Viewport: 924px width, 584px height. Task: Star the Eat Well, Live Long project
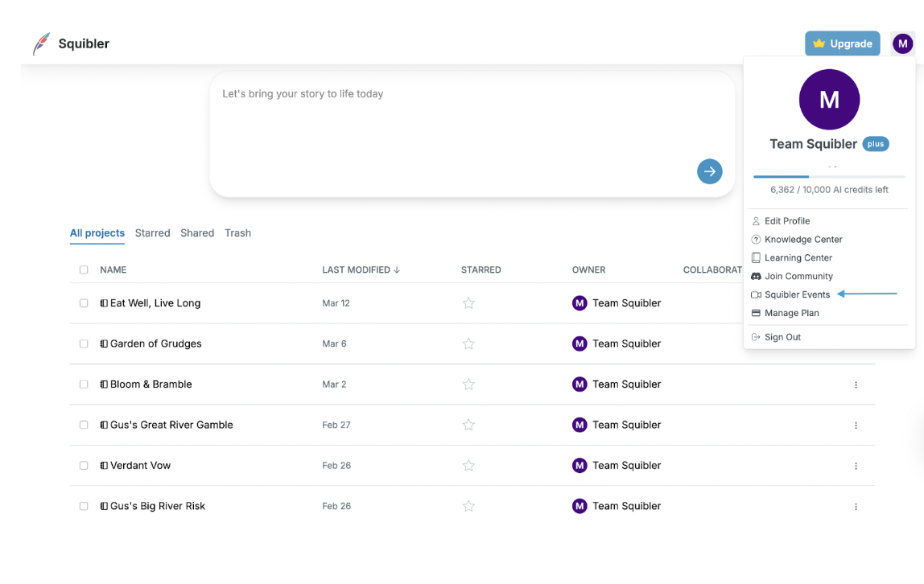[x=468, y=303]
